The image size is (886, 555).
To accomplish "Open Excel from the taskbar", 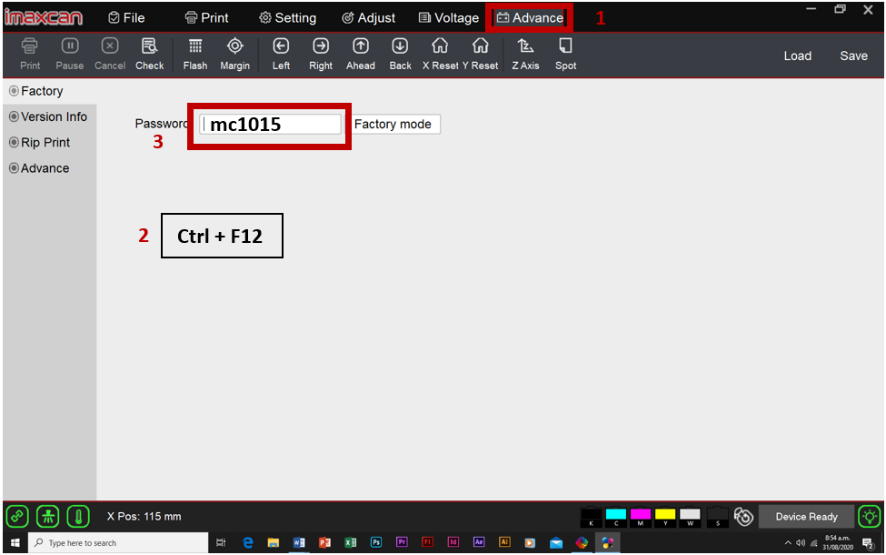I will coord(350,542).
